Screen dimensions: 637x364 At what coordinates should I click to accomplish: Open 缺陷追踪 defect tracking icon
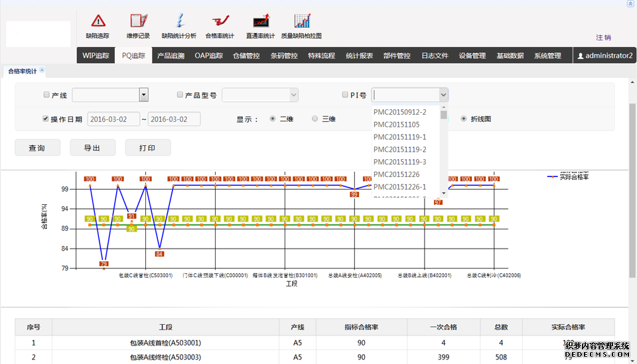98,25
